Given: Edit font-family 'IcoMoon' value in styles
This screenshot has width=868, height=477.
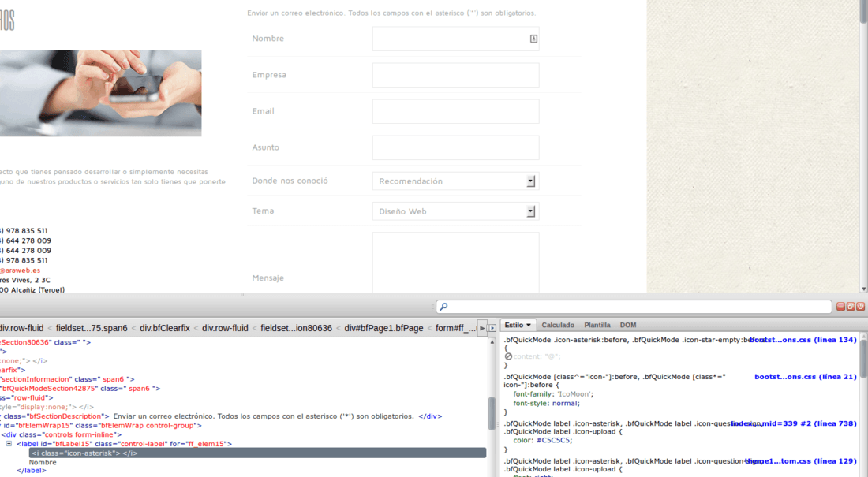Looking at the screenshot, I should tap(572, 394).
